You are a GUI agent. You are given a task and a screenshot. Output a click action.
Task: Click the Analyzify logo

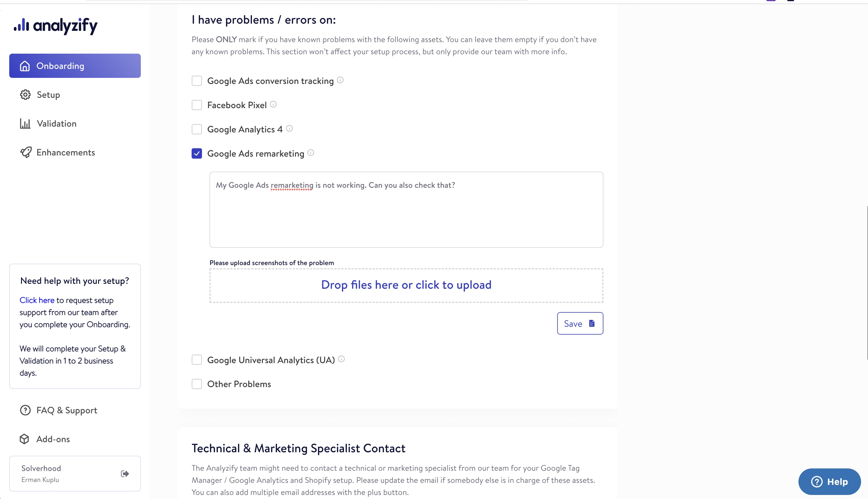coord(55,26)
